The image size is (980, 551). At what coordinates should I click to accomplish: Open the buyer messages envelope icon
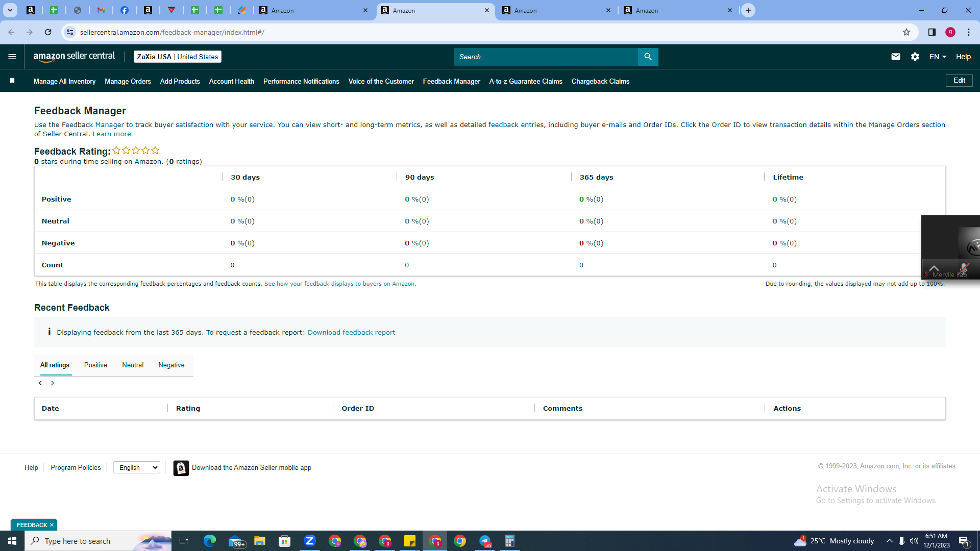(895, 57)
